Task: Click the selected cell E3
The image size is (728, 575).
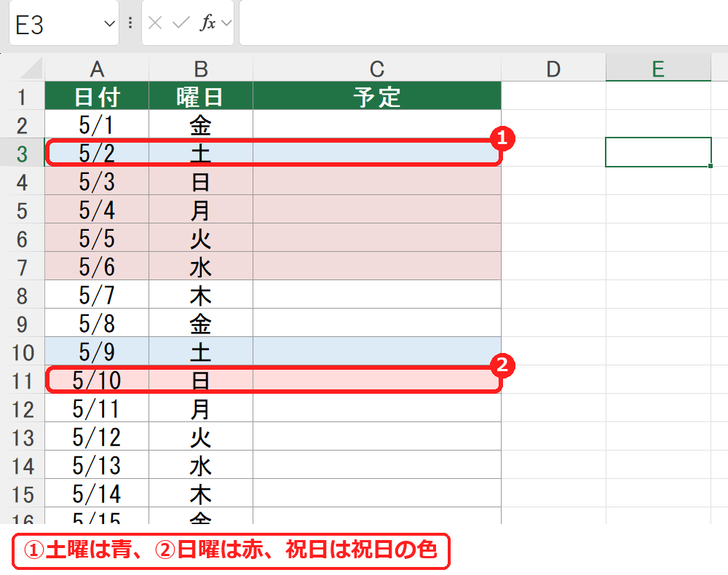Action: [x=658, y=152]
